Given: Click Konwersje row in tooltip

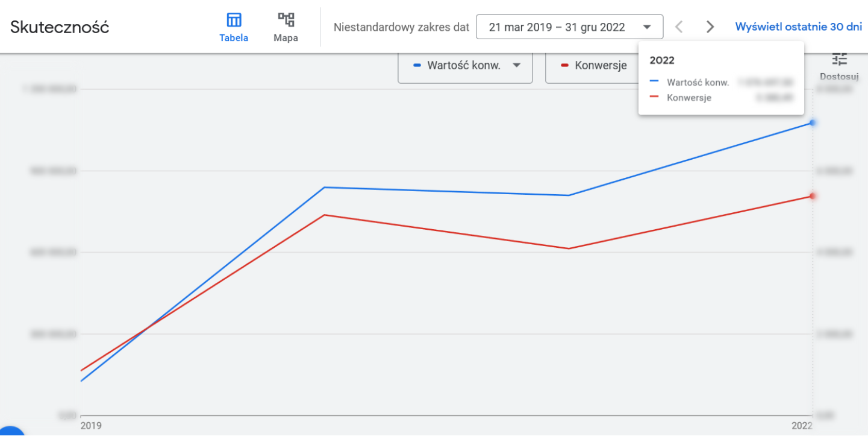Looking at the screenshot, I should (721, 98).
